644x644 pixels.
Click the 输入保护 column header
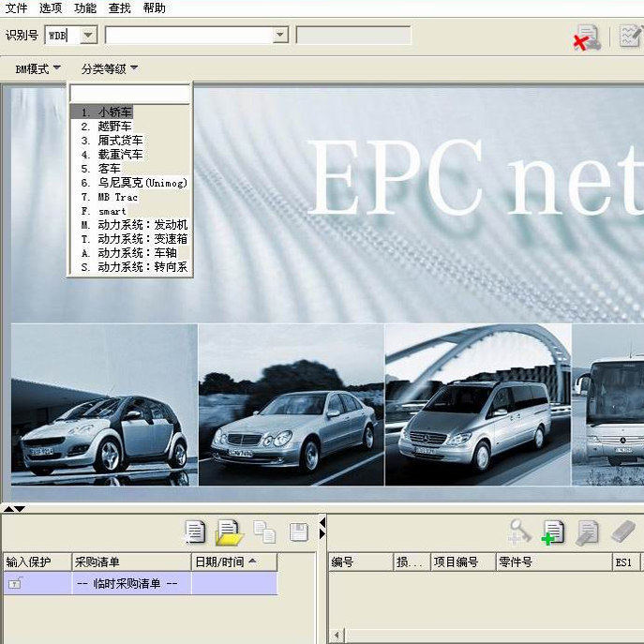(37, 562)
